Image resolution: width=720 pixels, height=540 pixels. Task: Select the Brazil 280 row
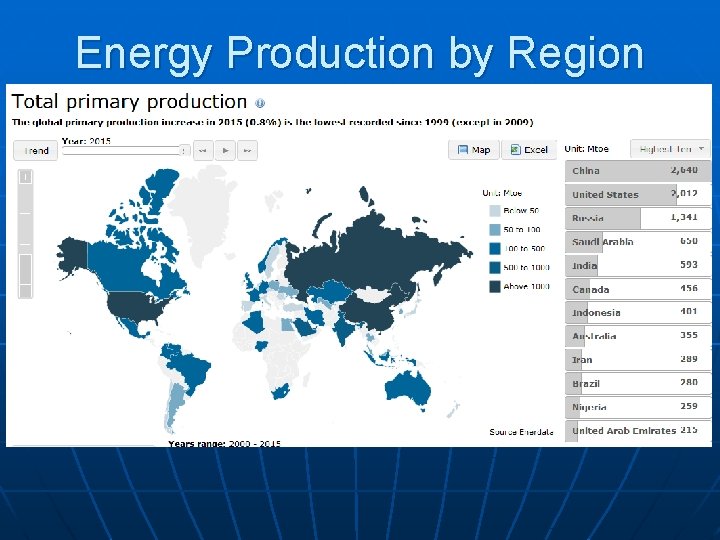638,383
